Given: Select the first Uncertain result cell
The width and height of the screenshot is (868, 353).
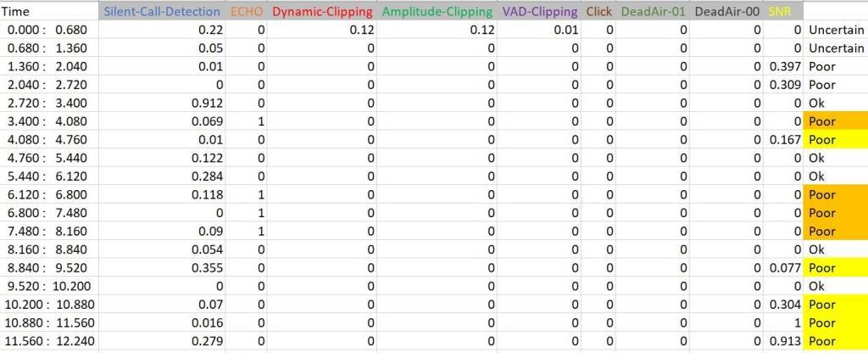Looking at the screenshot, I should point(835,30).
